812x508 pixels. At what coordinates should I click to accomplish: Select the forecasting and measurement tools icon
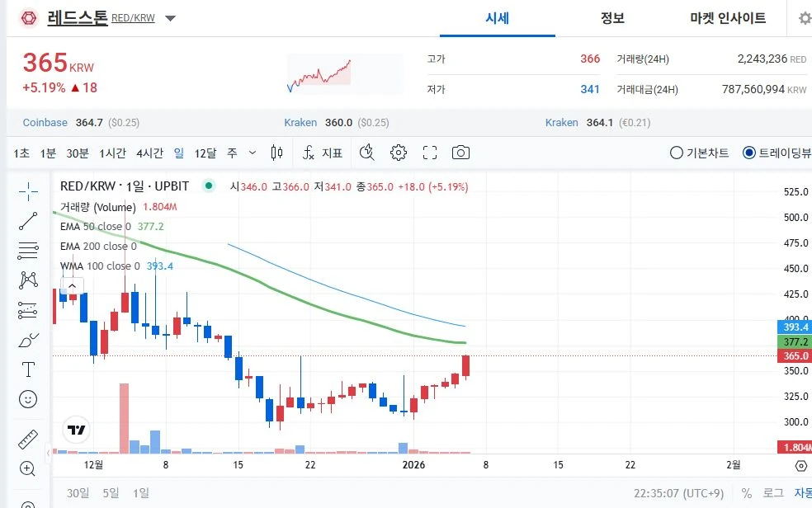tap(28, 310)
